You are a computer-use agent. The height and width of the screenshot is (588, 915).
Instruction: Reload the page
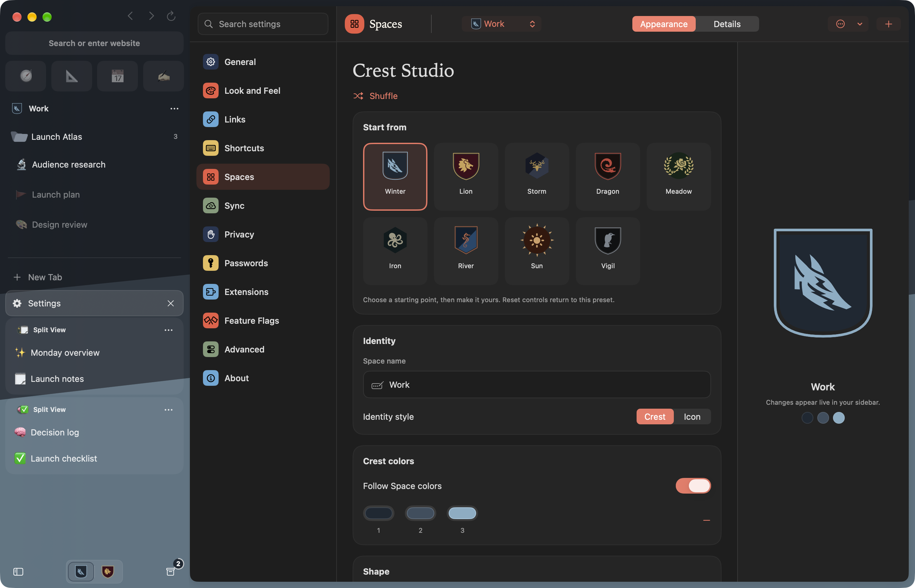[171, 16]
